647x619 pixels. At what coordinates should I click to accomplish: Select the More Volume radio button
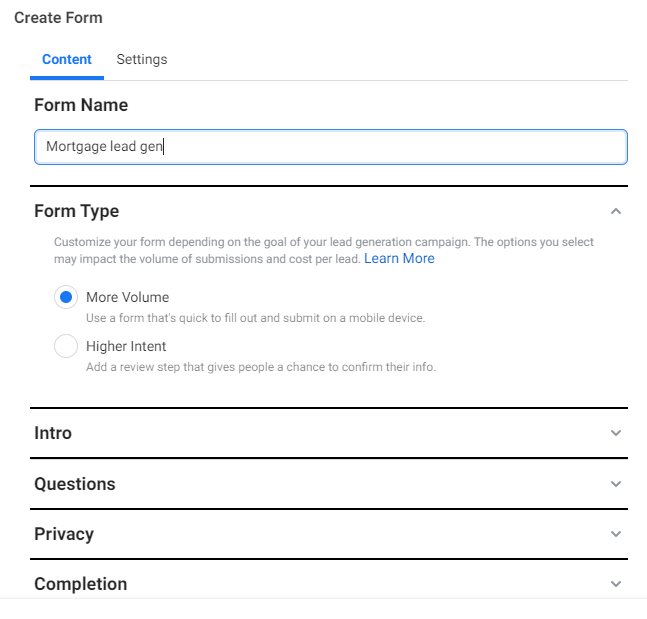66,297
